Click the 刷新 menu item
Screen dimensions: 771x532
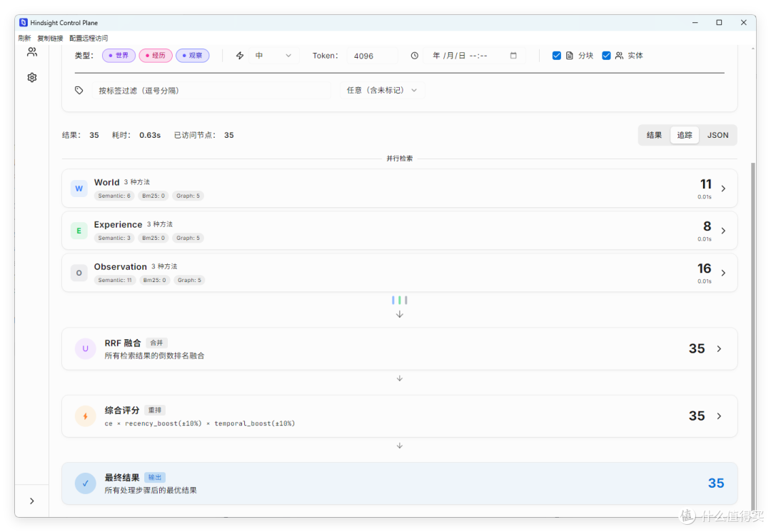click(x=24, y=38)
